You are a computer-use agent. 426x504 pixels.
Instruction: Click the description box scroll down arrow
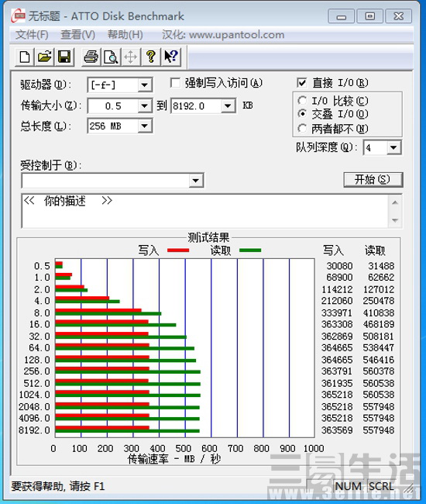tap(395, 220)
